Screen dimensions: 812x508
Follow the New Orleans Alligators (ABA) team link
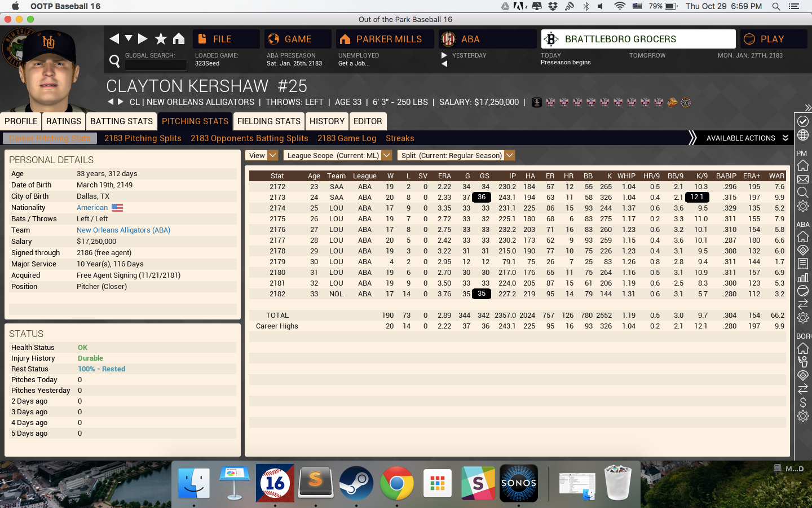(x=123, y=230)
